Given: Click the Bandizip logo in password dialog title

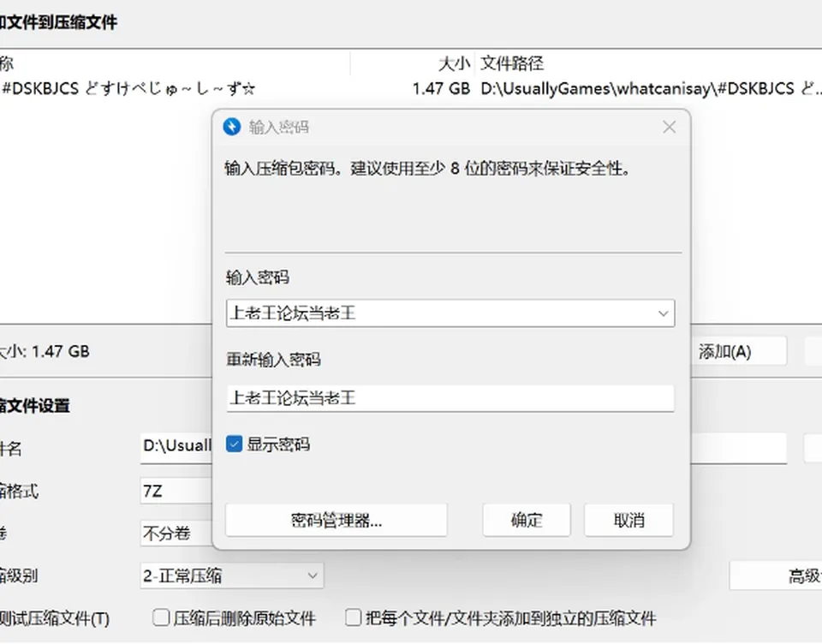Looking at the screenshot, I should [232, 127].
